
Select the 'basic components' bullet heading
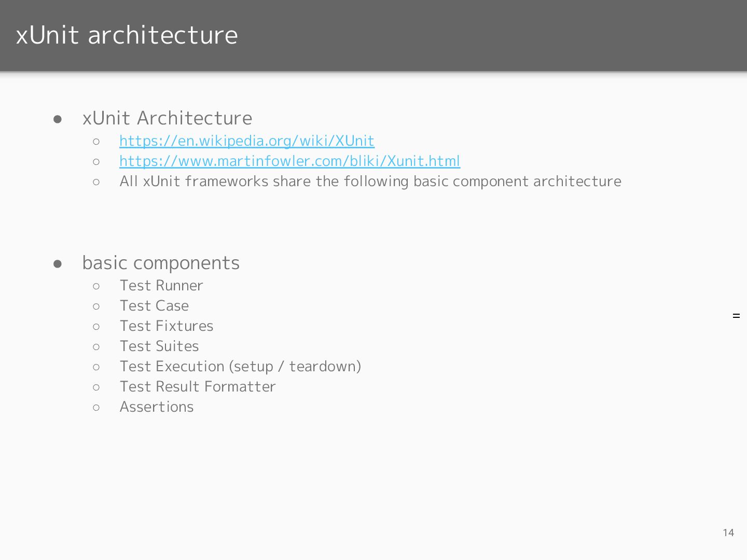click(x=161, y=263)
